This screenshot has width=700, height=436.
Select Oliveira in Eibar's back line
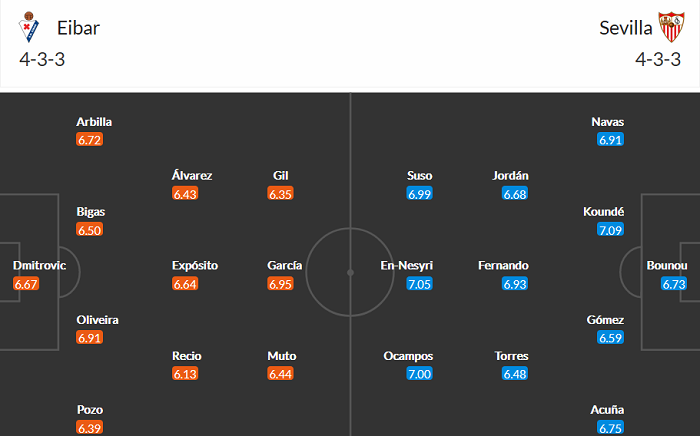97,320
